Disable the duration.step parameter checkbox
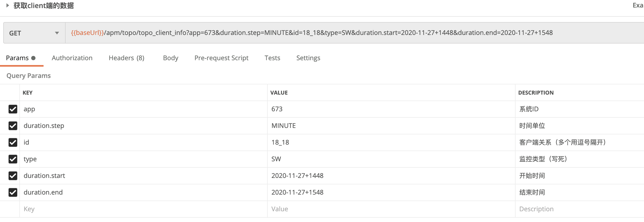Screen dimensions: 644x222 point(13,126)
